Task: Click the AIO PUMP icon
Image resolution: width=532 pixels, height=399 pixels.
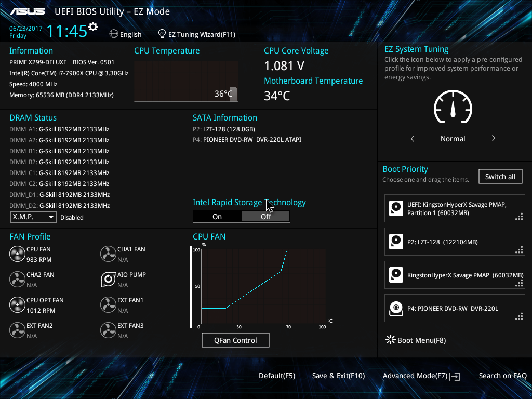Action: click(x=108, y=279)
